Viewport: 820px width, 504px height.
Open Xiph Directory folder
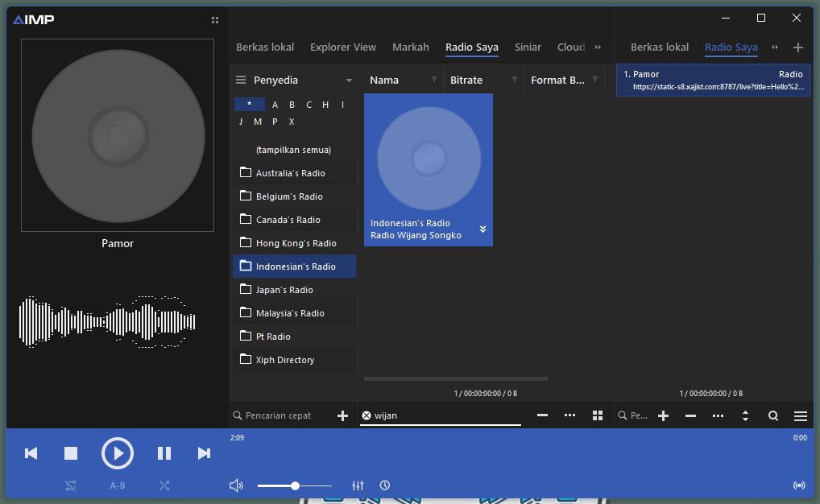pos(295,360)
